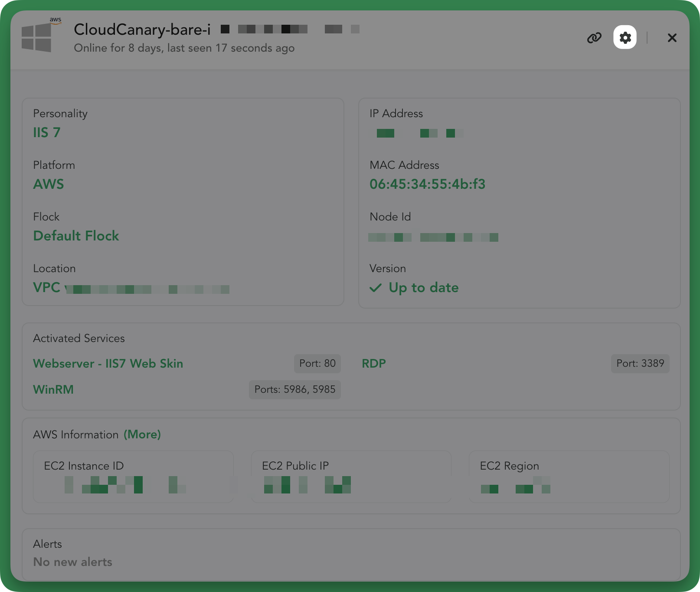Click the EC2 Public IP card
The image size is (700, 592).
[351, 477]
